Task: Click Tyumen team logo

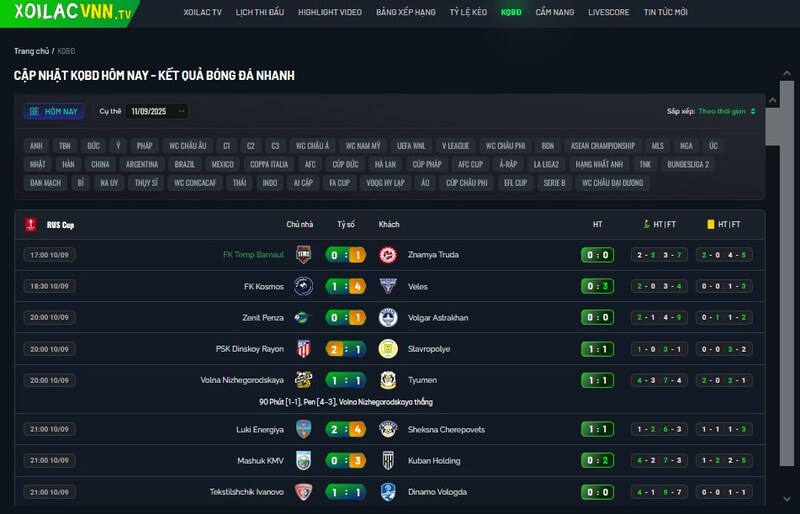Action: [388, 380]
